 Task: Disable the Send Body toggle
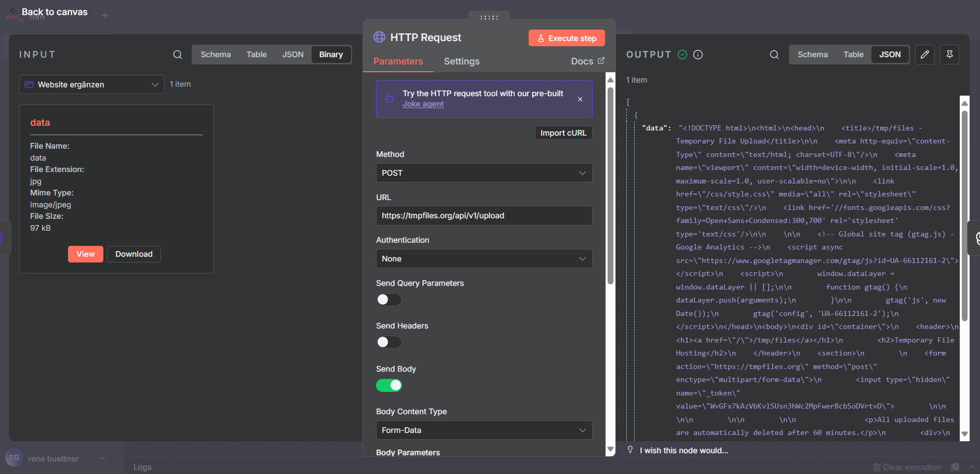389,386
